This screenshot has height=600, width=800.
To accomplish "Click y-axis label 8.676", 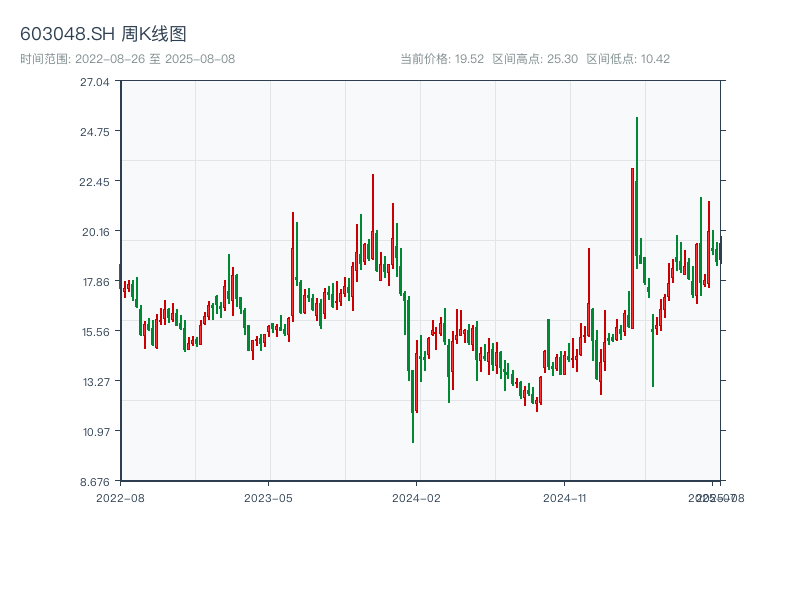I will (x=95, y=482).
